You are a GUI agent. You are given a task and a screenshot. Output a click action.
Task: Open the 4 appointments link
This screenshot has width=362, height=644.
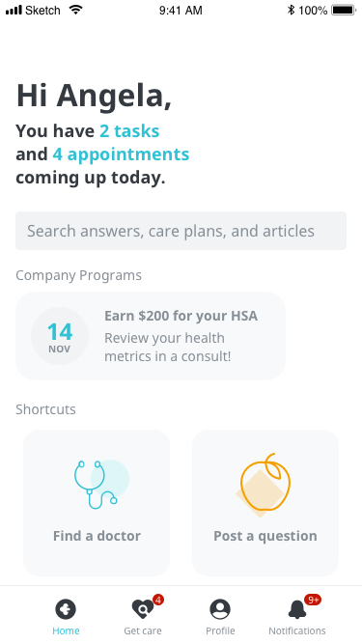tap(121, 154)
